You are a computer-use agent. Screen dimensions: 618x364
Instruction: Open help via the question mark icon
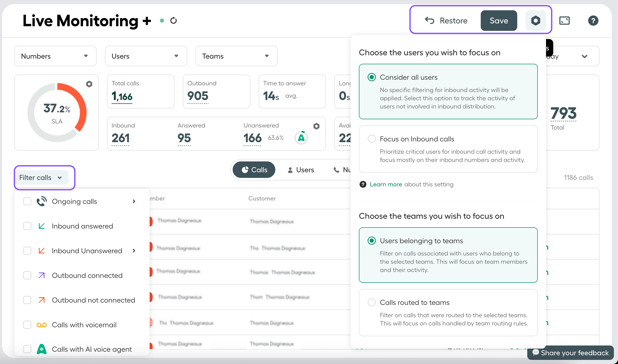coord(593,21)
